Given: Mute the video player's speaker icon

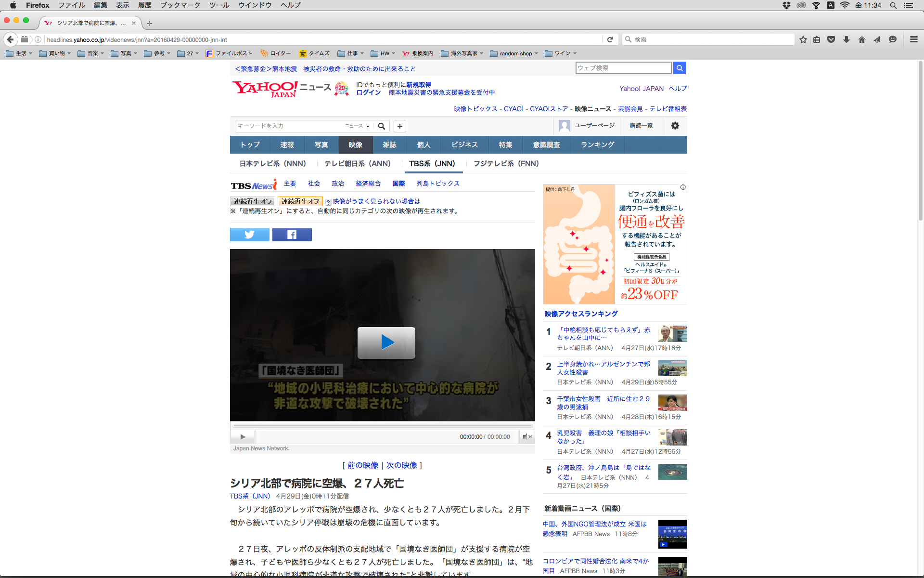Looking at the screenshot, I should point(527,437).
